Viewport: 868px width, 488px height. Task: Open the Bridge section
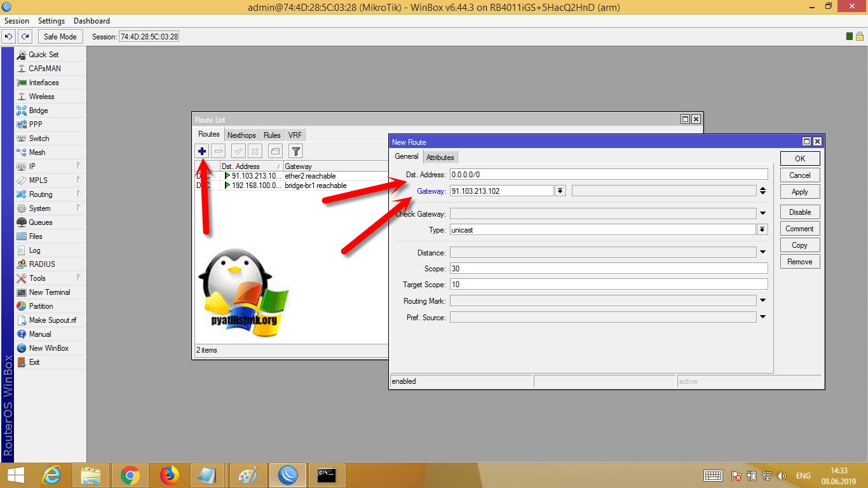(50, 111)
